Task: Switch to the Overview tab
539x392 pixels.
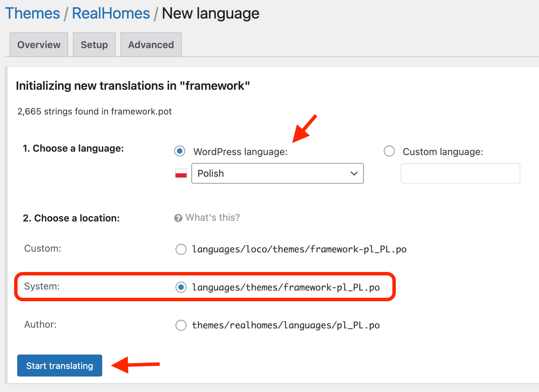Action: (39, 45)
